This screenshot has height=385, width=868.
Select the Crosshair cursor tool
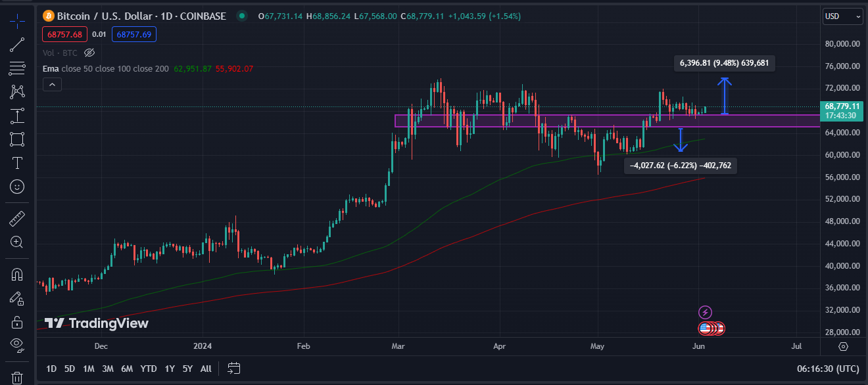point(17,20)
